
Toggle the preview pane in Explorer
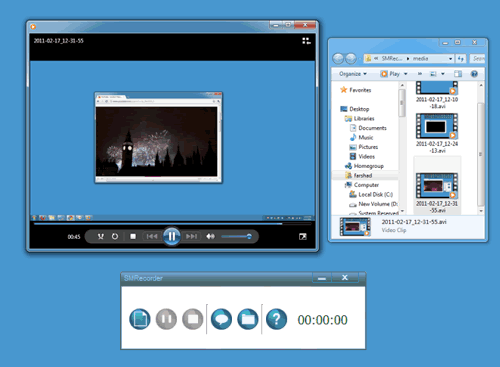click(458, 74)
